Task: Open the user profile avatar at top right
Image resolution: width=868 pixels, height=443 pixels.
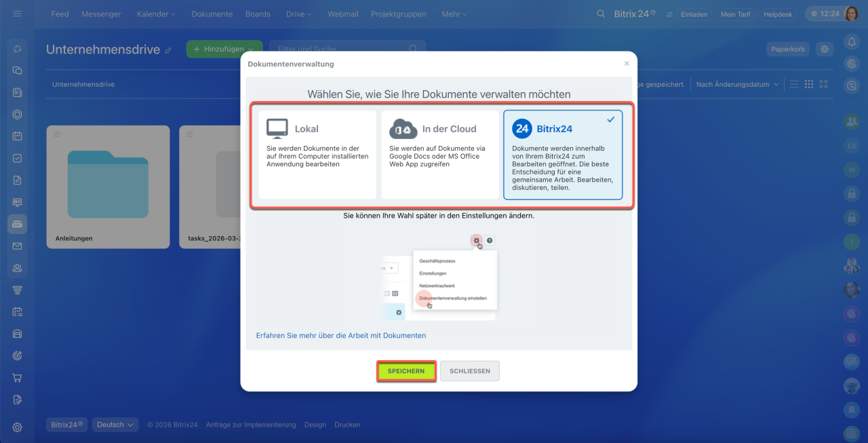Action: point(852,14)
